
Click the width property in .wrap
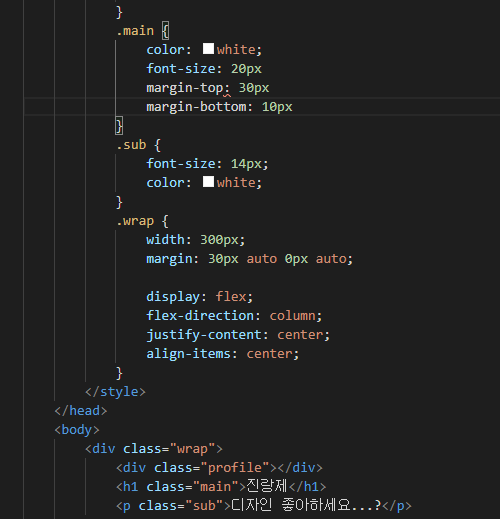(x=166, y=240)
